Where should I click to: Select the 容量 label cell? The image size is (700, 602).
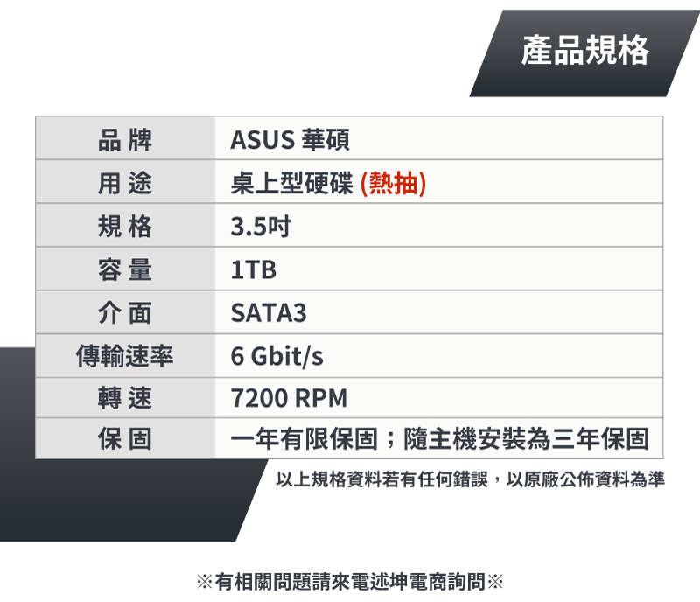point(125,269)
